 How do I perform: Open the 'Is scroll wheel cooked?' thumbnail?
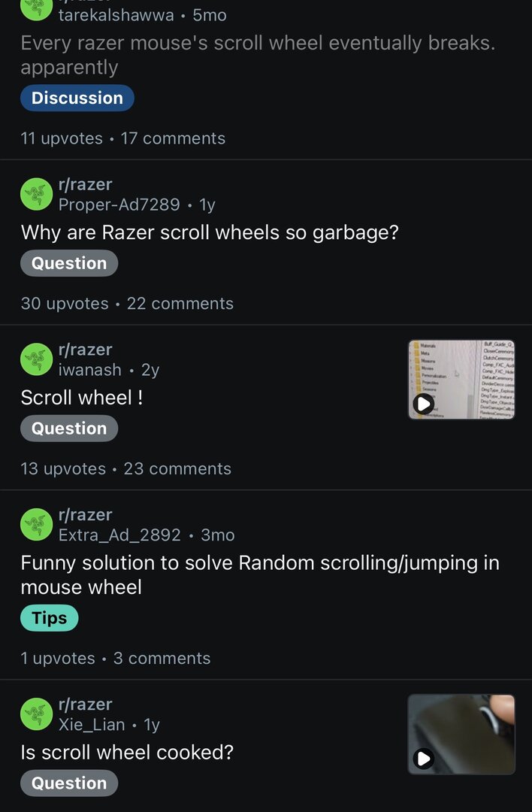point(461,734)
